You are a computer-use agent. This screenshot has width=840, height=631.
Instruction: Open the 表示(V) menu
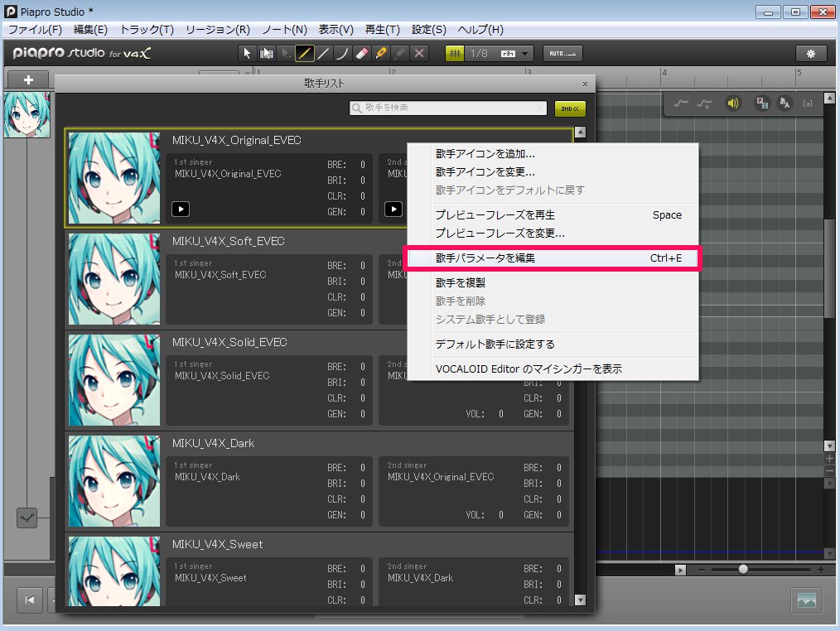(336, 30)
